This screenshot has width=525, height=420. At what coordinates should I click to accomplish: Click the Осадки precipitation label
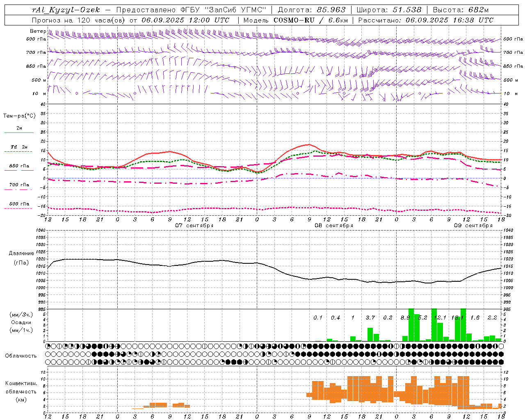click(21, 322)
